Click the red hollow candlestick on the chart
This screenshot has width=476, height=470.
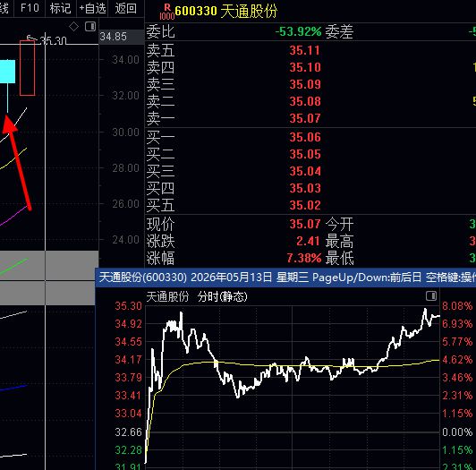point(28,68)
